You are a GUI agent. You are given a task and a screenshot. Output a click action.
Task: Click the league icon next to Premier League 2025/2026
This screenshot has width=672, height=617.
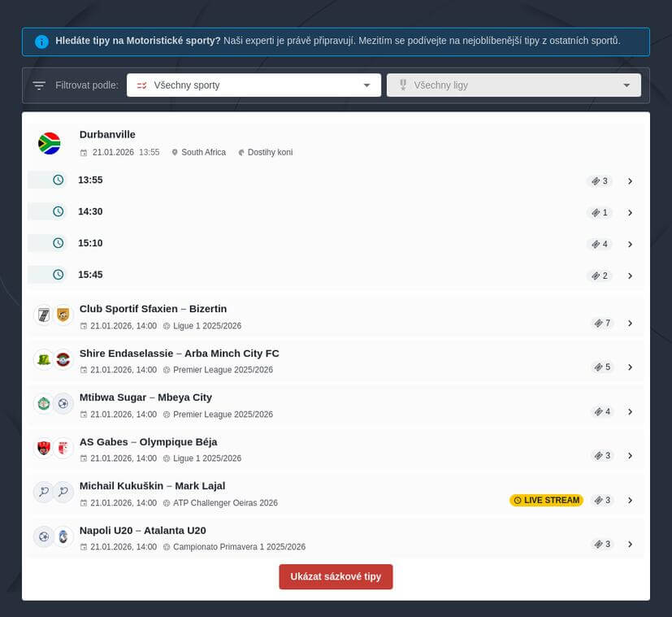click(165, 370)
